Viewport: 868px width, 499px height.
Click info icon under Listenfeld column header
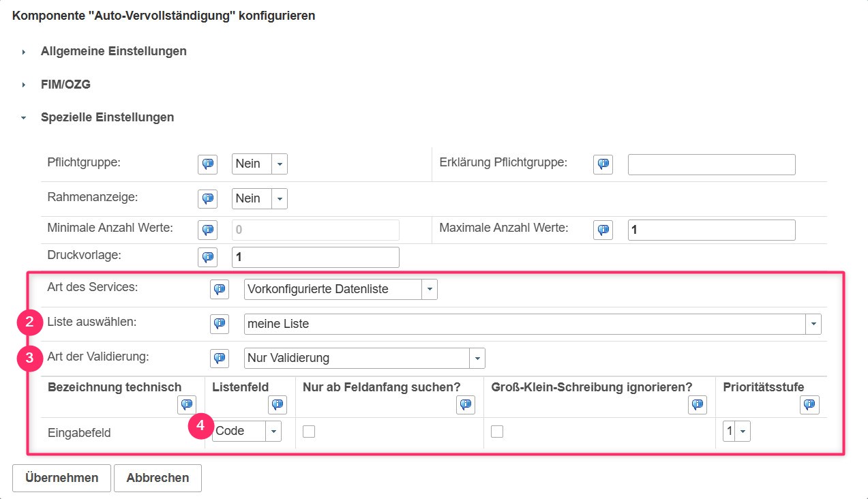277,405
